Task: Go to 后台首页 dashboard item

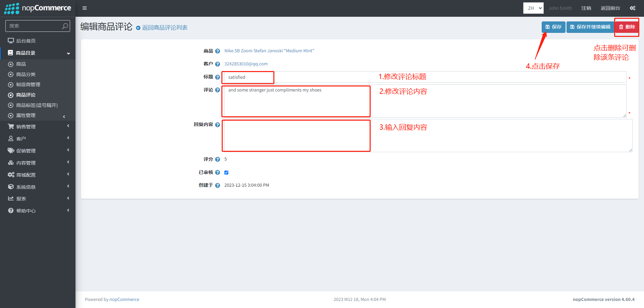Action: coord(26,41)
